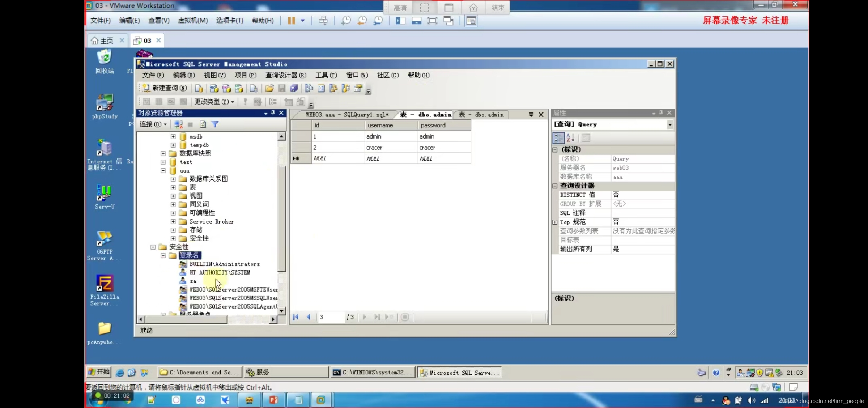Select the phpStudy desktop icon
The image size is (868, 408).
(105, 106)
